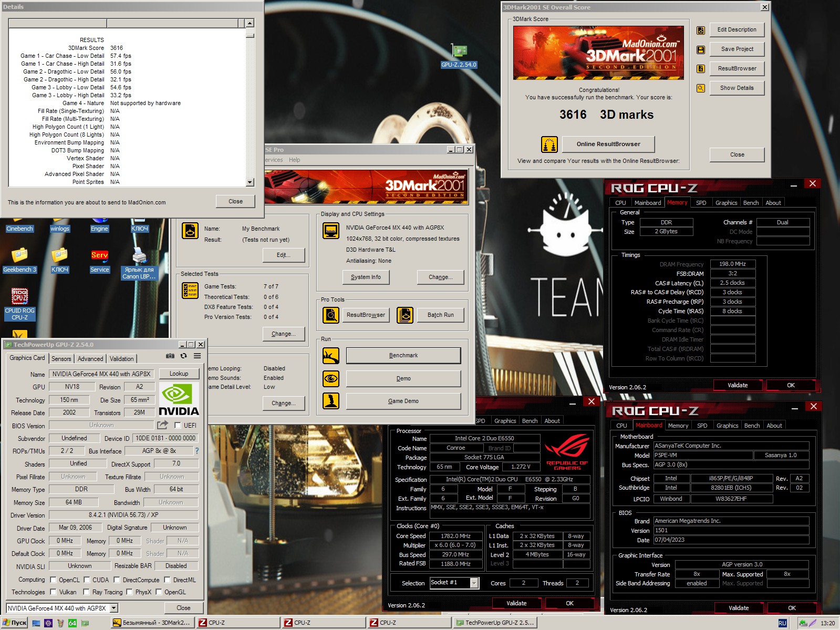Switch to the Advanced tab in GPU-Z
The image size is (840, 630).
pyautogui.click(x=90, y=359)
